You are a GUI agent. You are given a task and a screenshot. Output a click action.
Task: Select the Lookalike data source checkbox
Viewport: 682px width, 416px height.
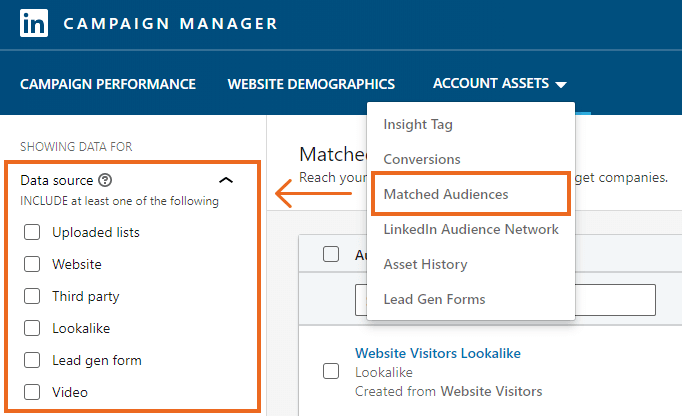(x=32, y=328)
